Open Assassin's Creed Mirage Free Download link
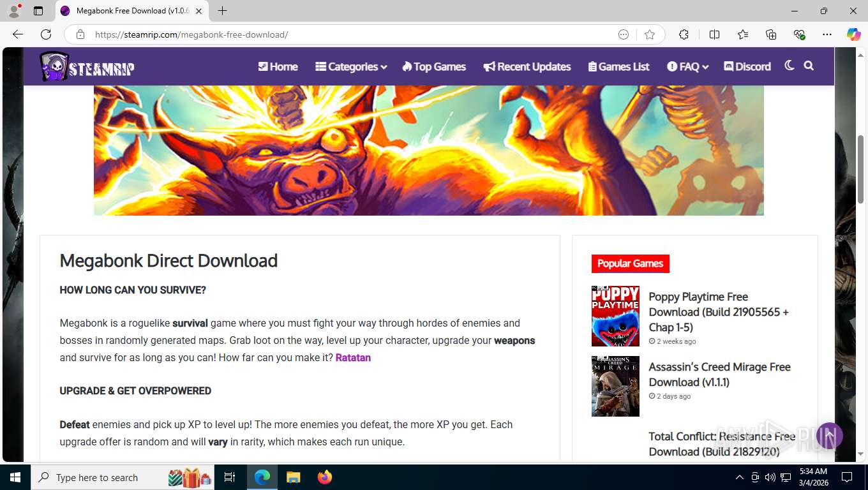This screenshot has width=868, height=490. click(719, 375)
